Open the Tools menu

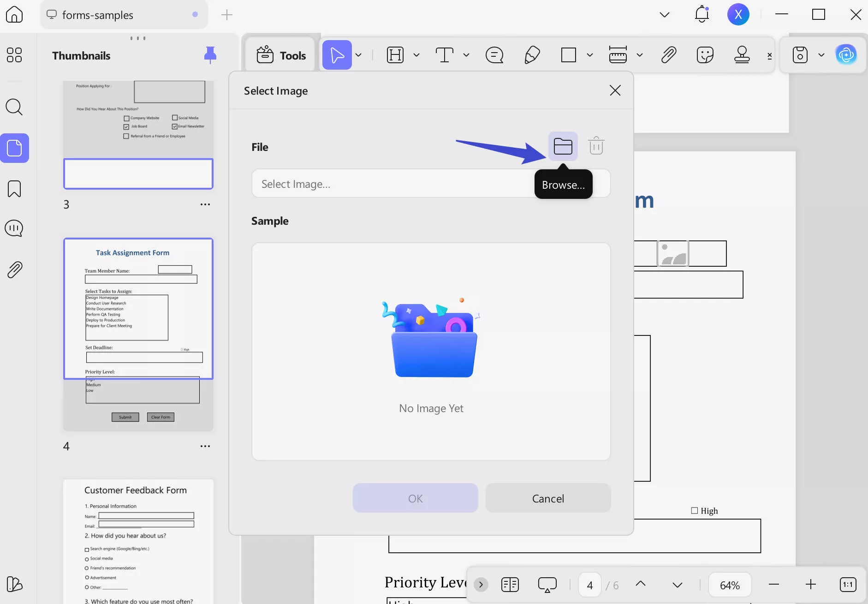[281, 55]
